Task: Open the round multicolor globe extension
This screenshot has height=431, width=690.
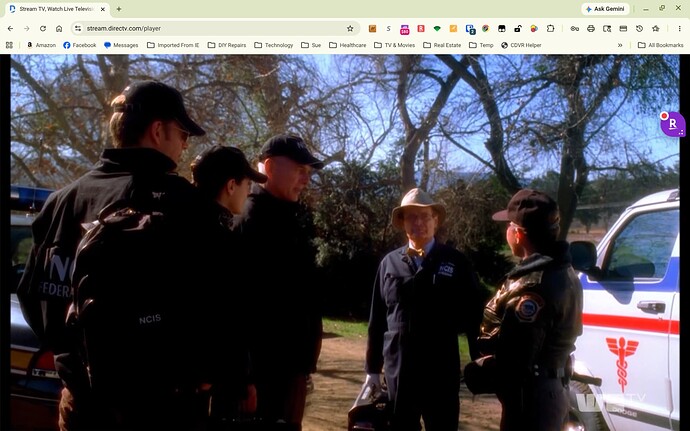Action: pos(485,29)
